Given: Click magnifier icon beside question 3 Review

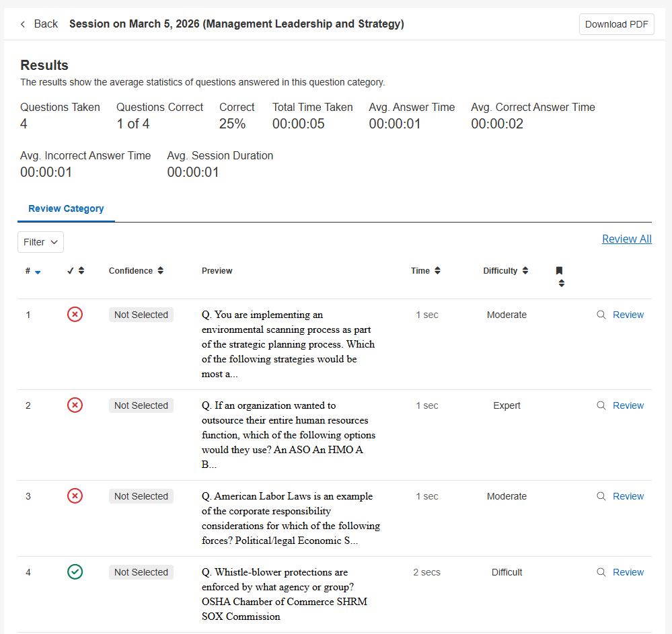Looking at the screenshot, I should (601, 496).
